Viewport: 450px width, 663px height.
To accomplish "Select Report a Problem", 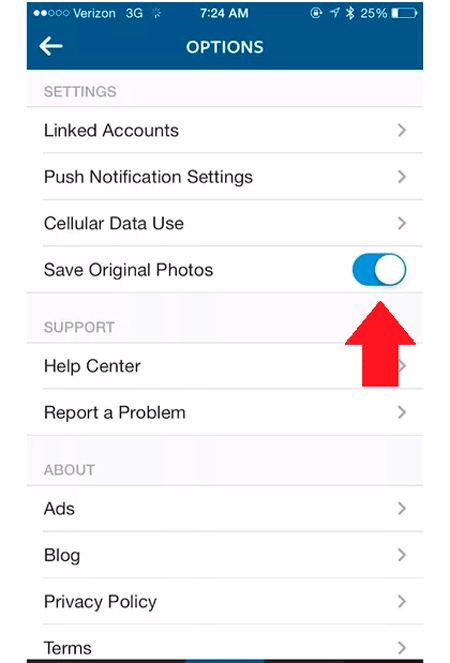I will (x=225, y=412).
